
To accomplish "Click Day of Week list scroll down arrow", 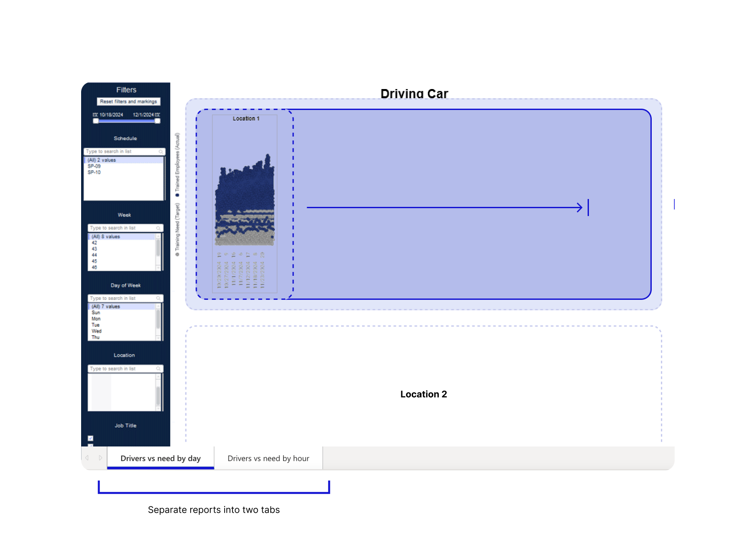I will [158, 338].
